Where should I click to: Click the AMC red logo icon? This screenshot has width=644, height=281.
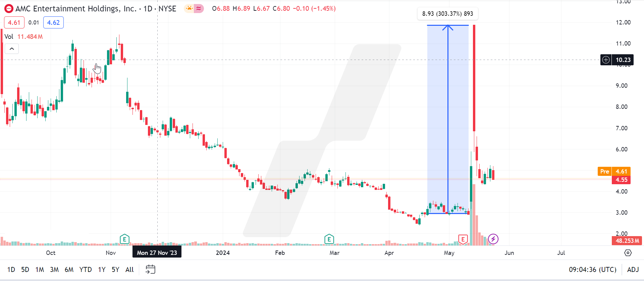9,9
